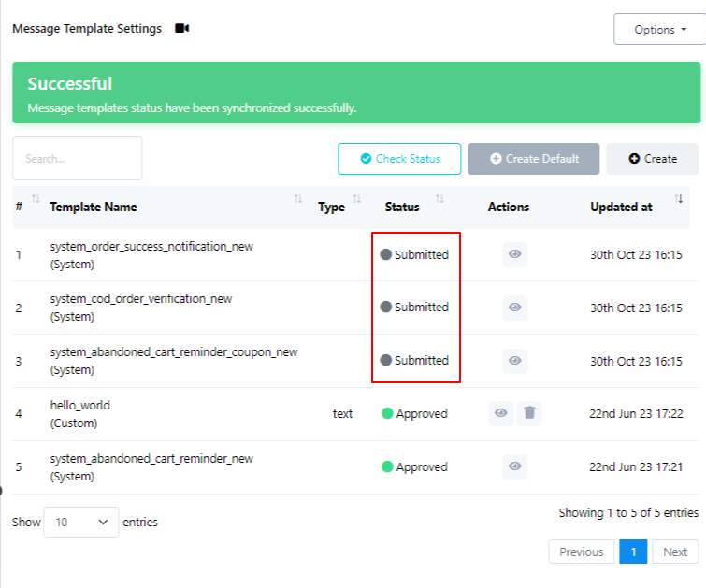
Task: Preview system_abandoned_cart_reminder_new via eye icon
Action: pyautogui.click(x=515, y=466)
